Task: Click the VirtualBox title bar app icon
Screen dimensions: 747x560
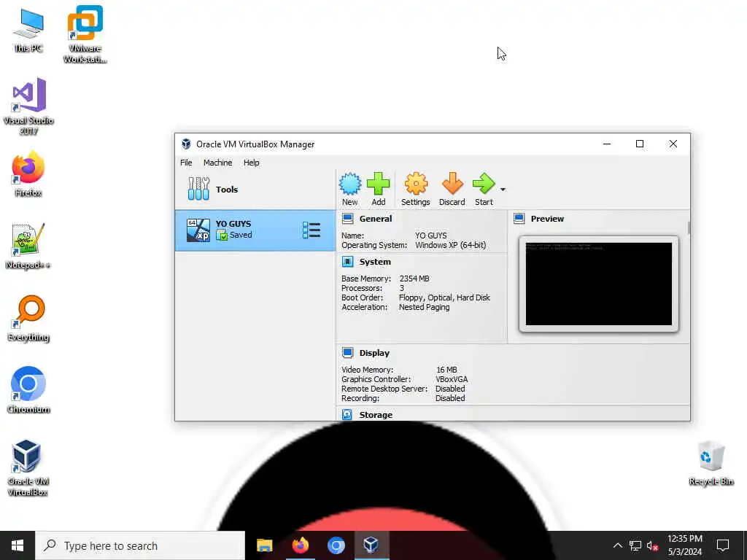Action: (x=186, y=144)
